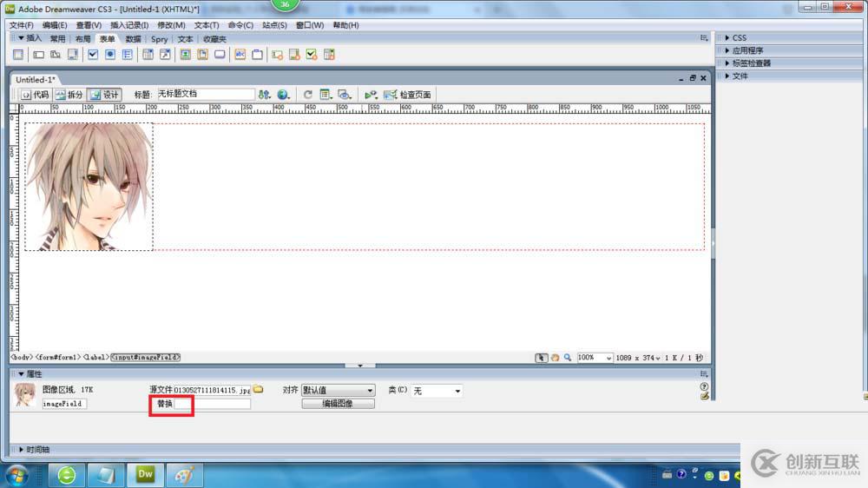The image size is (868, 488).
Task: Insert a checkbox form element
Action: [93, 55]
